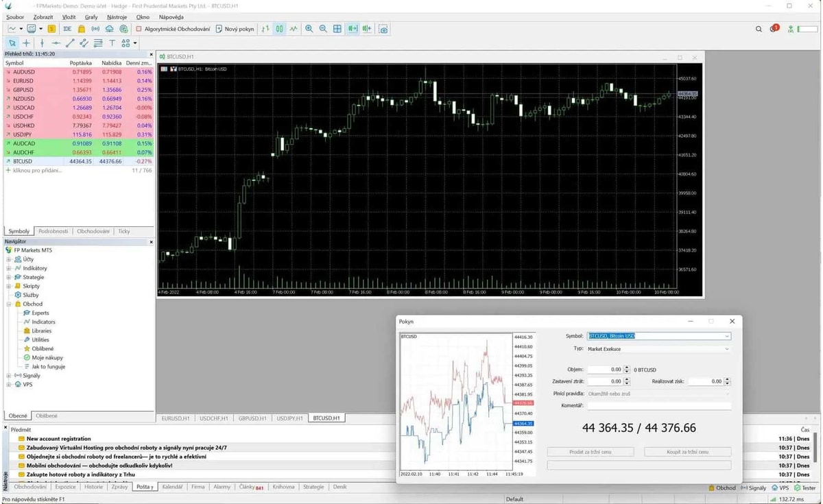Select the text label tool
Viewport: 823px width, 504px height.
[x=112, y=43]
